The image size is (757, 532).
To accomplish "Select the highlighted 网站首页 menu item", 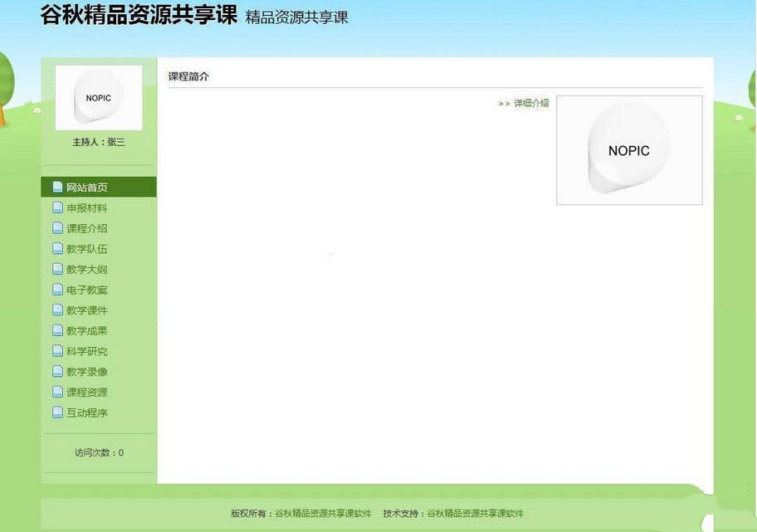I will [87, 187].
